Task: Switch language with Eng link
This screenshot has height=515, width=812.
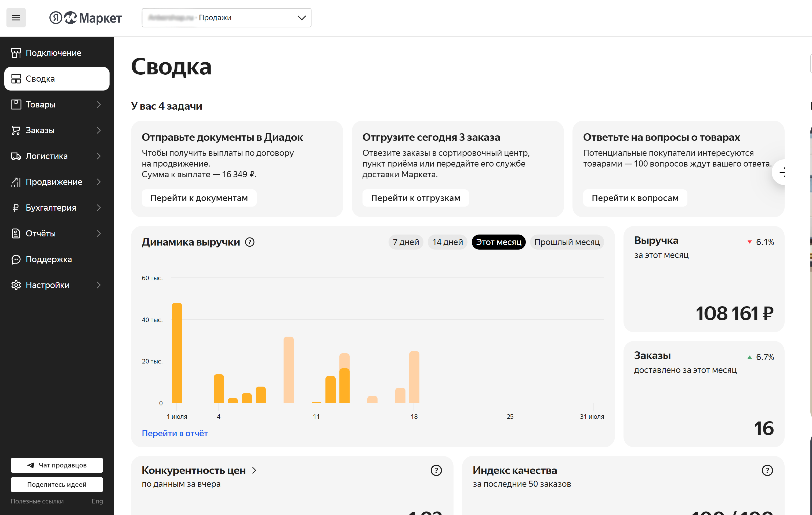Action: (97, 501)
